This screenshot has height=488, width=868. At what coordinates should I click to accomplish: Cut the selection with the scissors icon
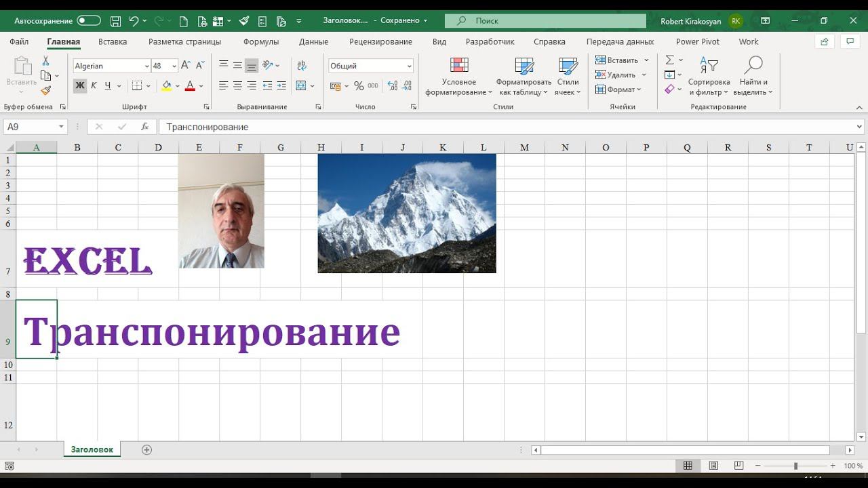point(46,61)
